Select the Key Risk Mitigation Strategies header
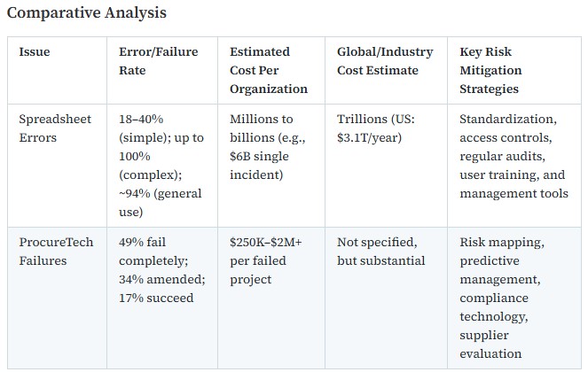 point(492,70)
